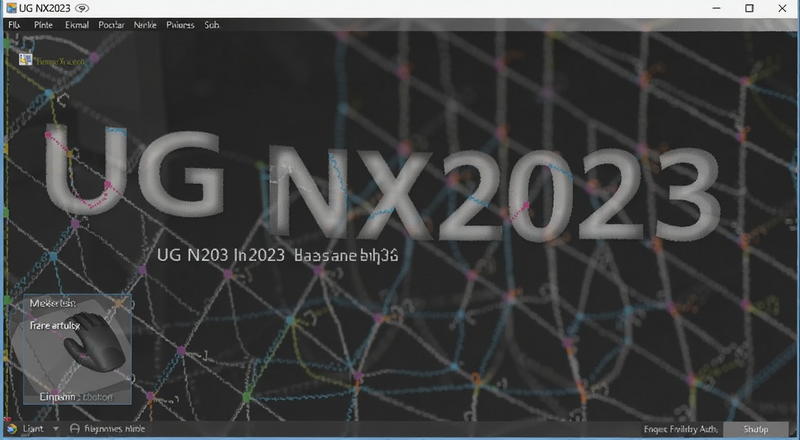
Task: Expand the Ligant dropdown arrow in the status bar
Action: [56, 429]
